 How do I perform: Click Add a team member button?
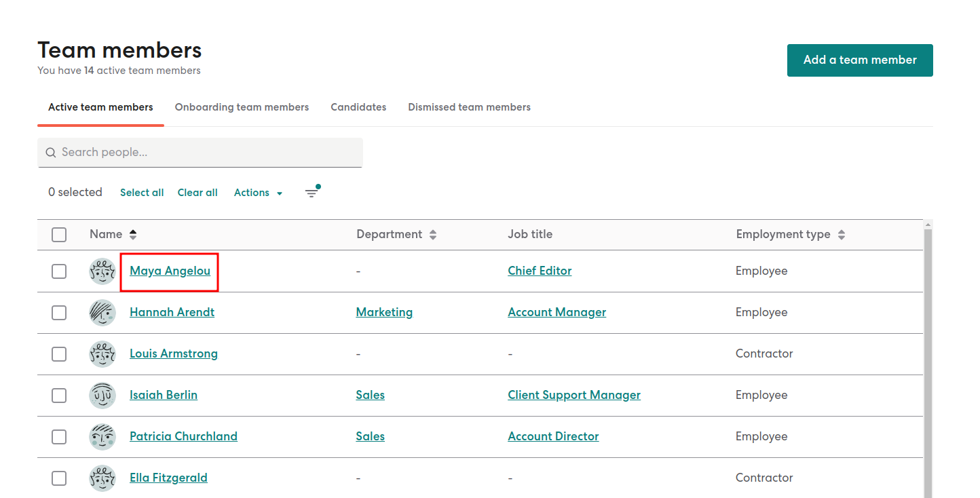(860, 60)
